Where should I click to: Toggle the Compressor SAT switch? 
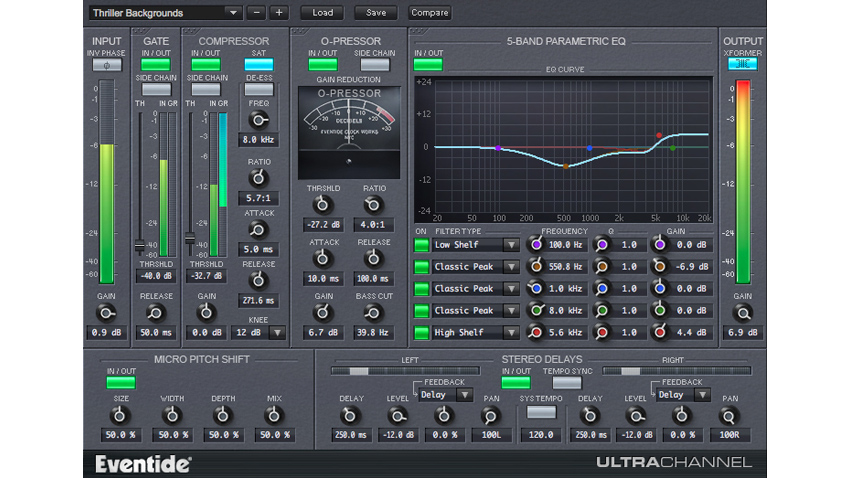pos(259,64)
